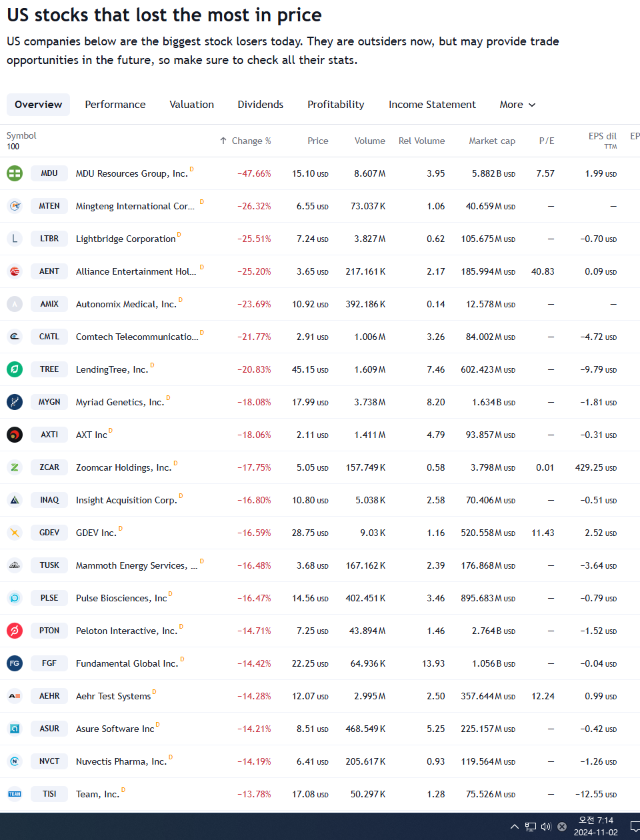
Task: Open the MDU ticker symbol badge
Action: point(49,173)
